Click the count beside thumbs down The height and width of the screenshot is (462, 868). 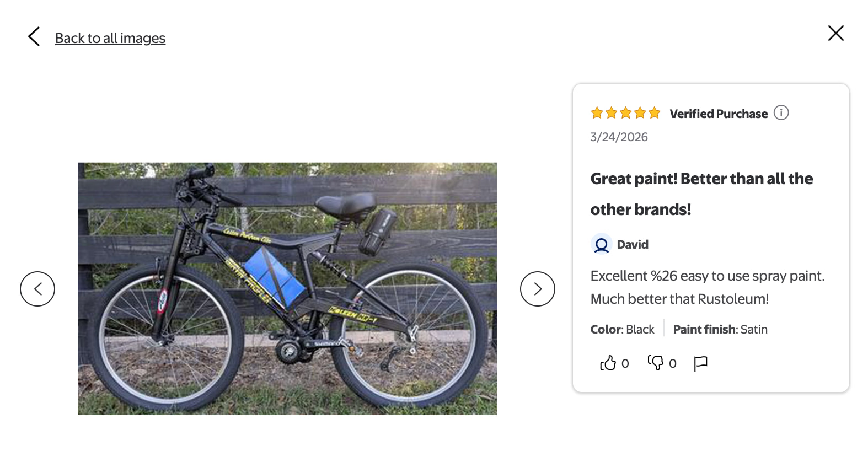pos(673,364)
